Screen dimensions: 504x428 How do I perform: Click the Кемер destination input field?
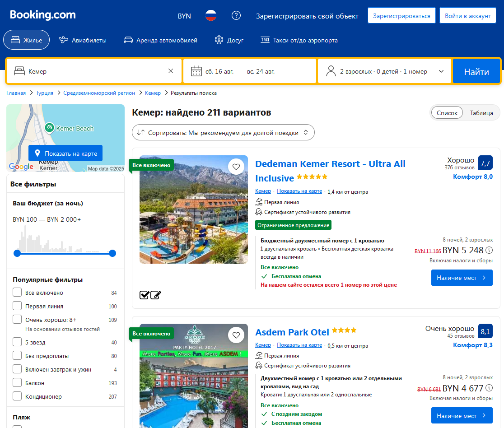tap(94, 71)
